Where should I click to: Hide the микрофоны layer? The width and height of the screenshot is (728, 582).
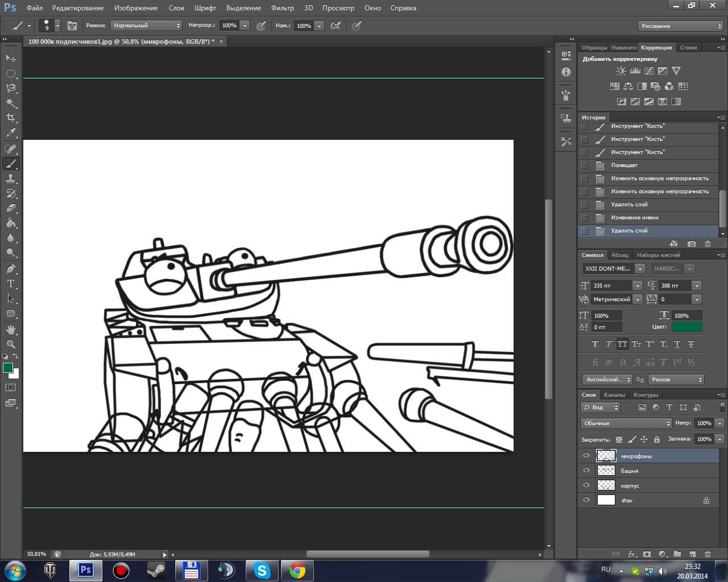click(x=586, y=456)
